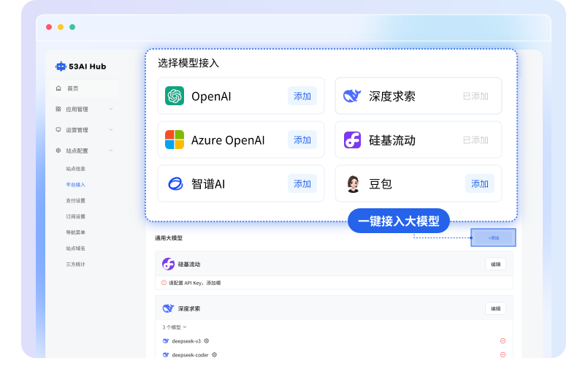Viewport: 588px width, 380px height.
Task: Click the whale icon before deepseek-coder
Action: tap(166, 354)
